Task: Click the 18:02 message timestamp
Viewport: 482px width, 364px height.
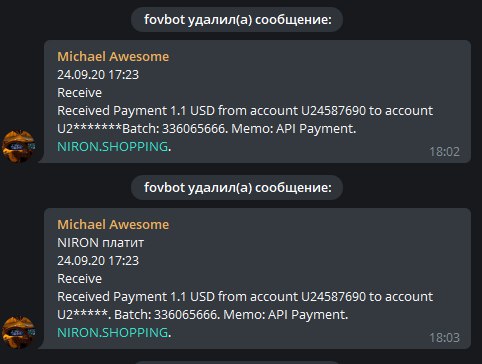Action: click(x=444, y=152)
